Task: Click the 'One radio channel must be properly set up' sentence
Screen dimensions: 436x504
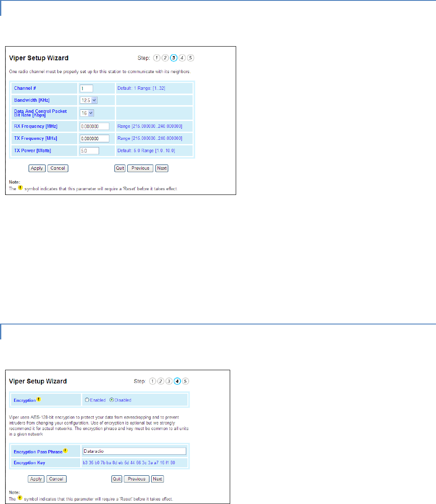Action: click(100, 72)
